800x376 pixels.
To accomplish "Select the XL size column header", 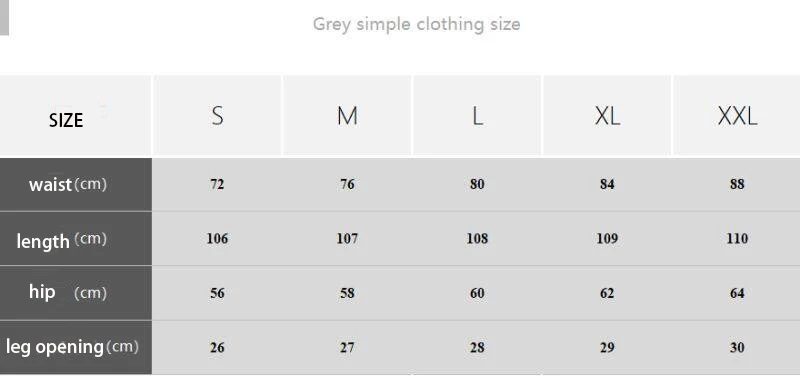I will [x=607, y=116].
